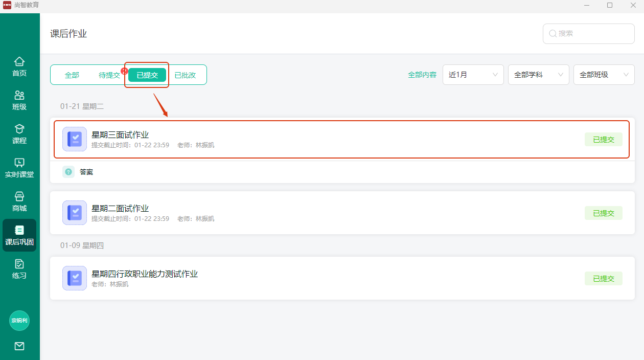Open the 星期二面试作业 homework item

click(x=120, y=209)
